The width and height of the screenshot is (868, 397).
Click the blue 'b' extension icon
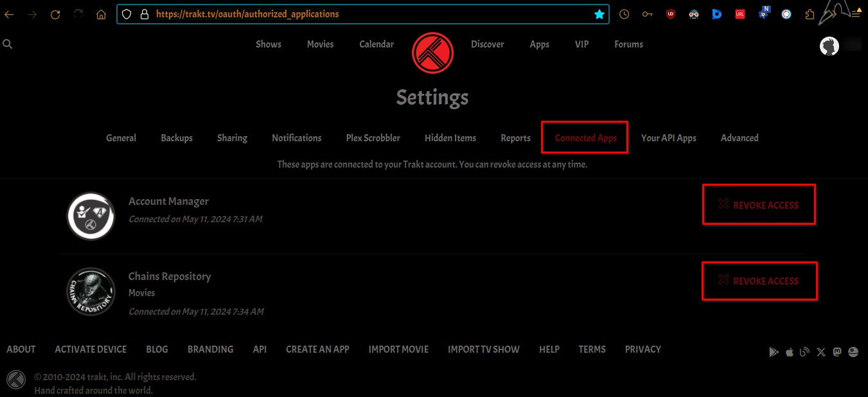[x=717, y=14]
